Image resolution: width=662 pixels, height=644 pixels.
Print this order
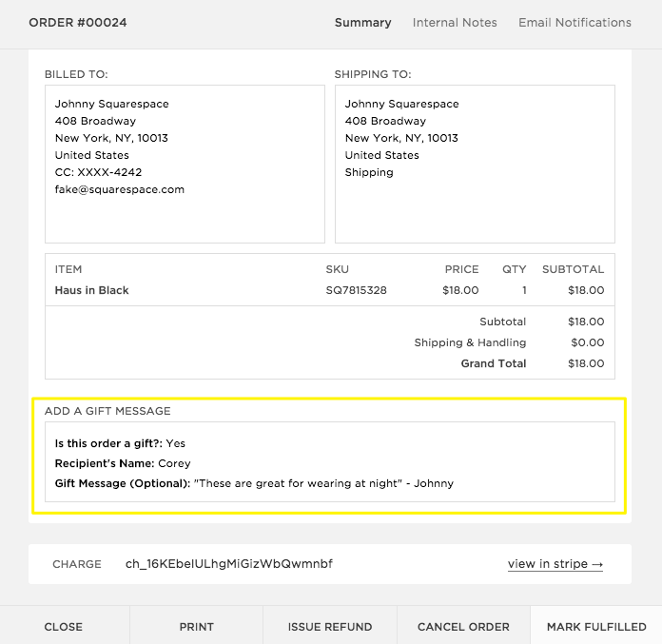[x=196, y=627]
